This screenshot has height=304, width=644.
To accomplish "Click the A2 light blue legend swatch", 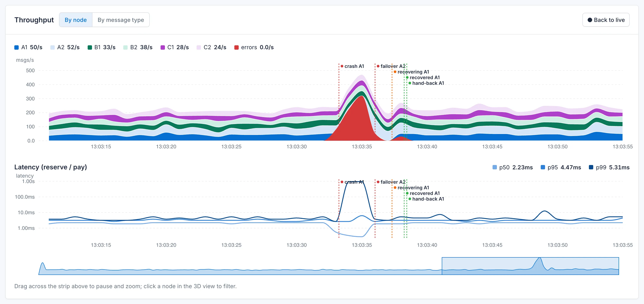I will (53, 47).
